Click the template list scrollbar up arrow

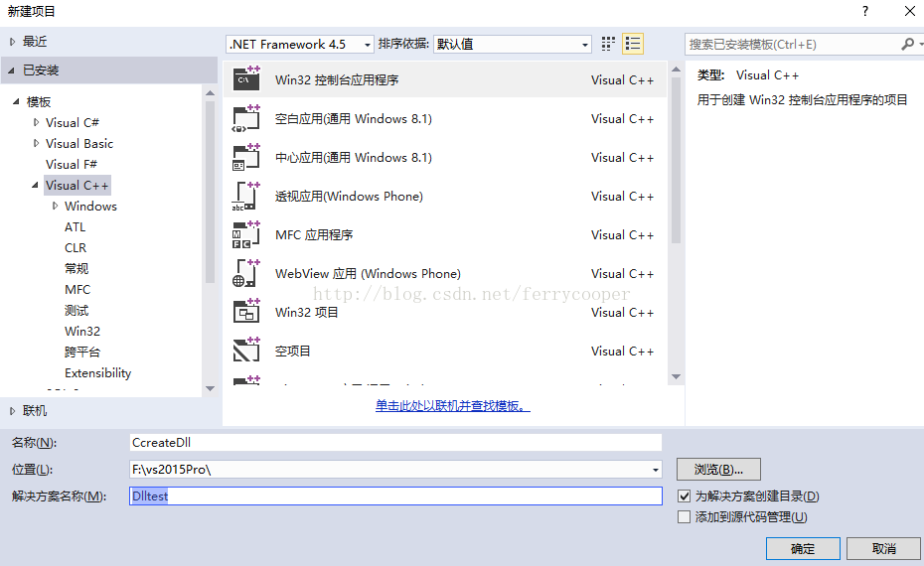676,70
